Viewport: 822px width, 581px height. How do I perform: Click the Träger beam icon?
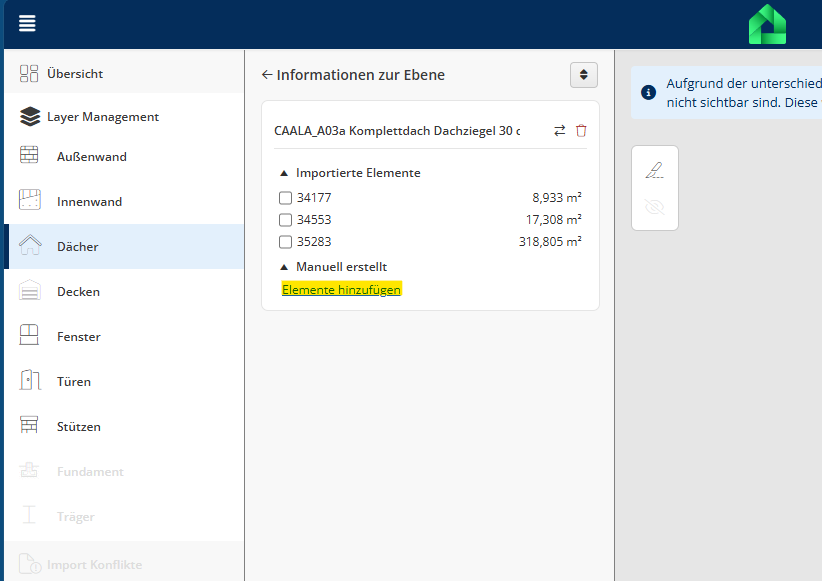(x=29, y=515)
